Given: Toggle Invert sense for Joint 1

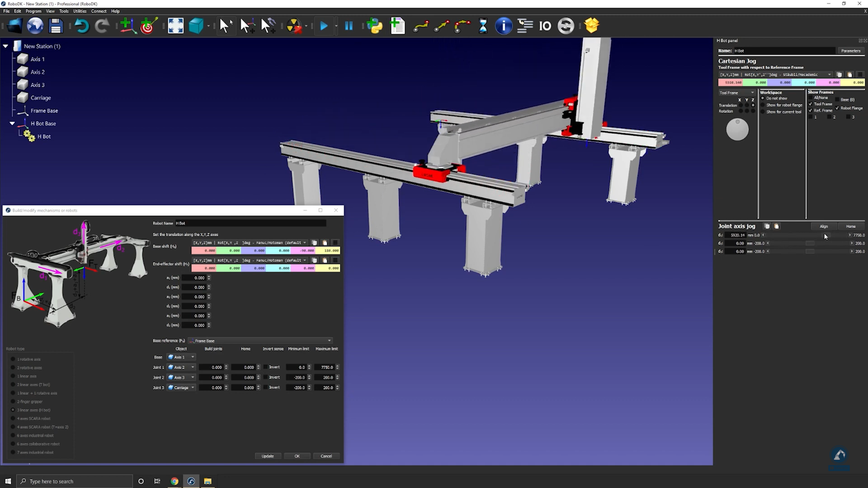Looking at the screenshot, I should [x=266, y=367].
